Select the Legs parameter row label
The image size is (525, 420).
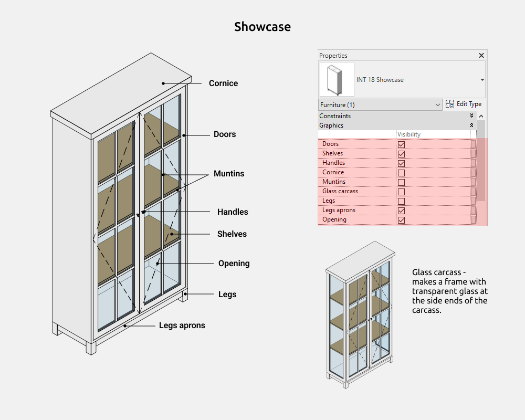329,200
